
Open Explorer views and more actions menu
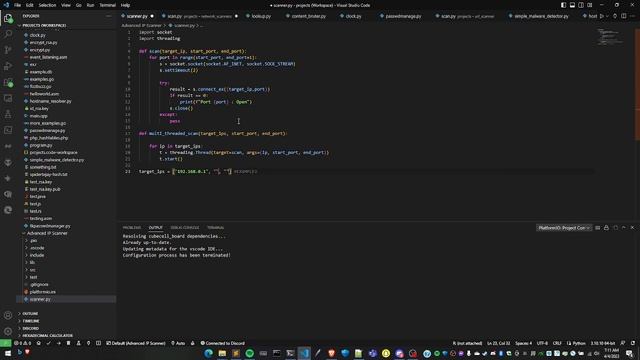(x=109, y=16)
